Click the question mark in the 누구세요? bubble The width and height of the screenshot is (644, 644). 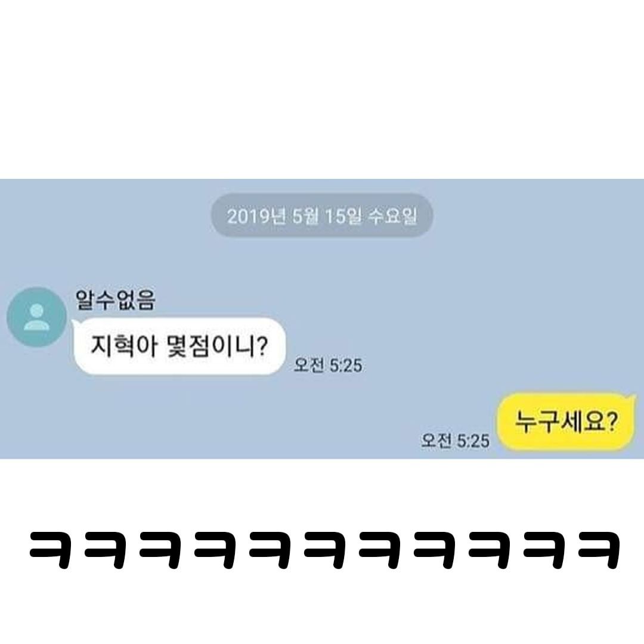(611, 422)
